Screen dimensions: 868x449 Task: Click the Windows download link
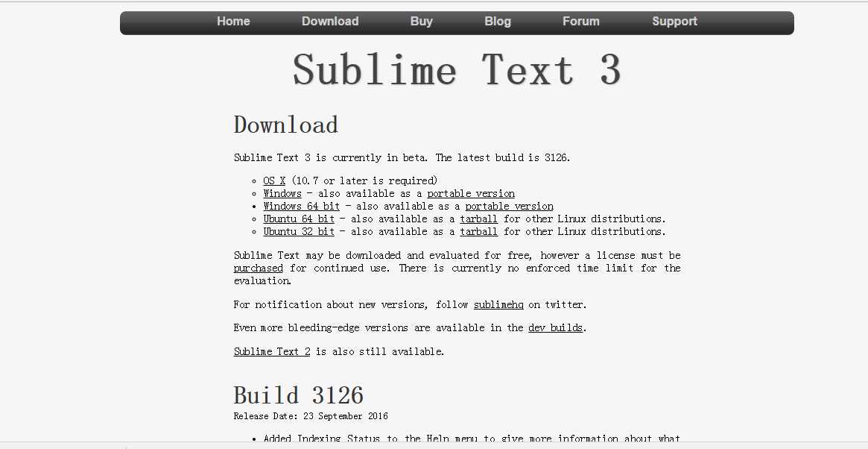[x=282, y=193]
